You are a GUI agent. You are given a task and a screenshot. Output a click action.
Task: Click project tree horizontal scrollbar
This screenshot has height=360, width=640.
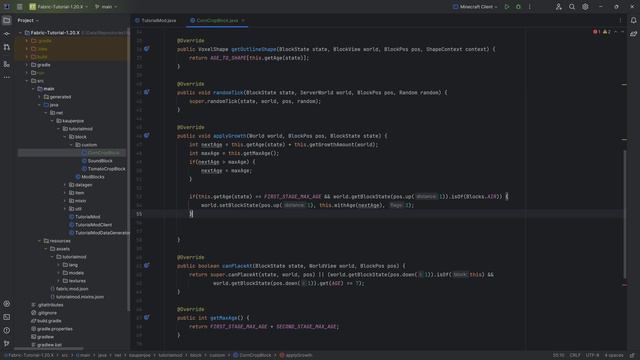click(x=48, y=349)
